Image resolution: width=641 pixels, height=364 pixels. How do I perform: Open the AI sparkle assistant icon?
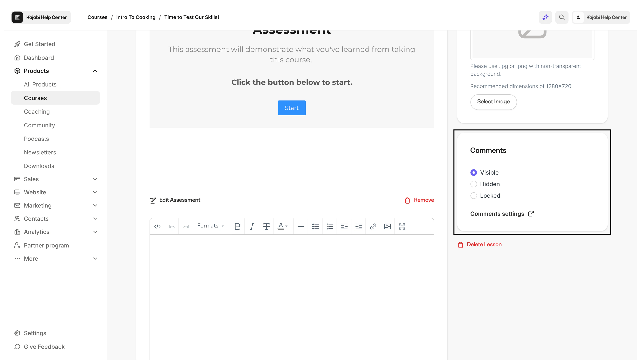545,17
